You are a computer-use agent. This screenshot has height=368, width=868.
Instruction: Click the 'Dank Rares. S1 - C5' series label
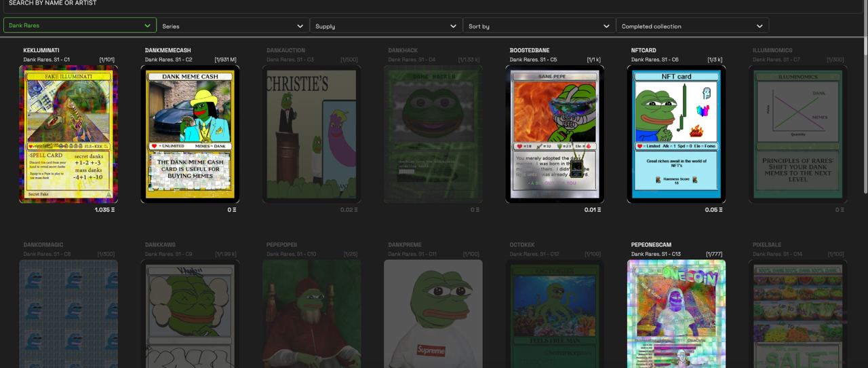533,60
